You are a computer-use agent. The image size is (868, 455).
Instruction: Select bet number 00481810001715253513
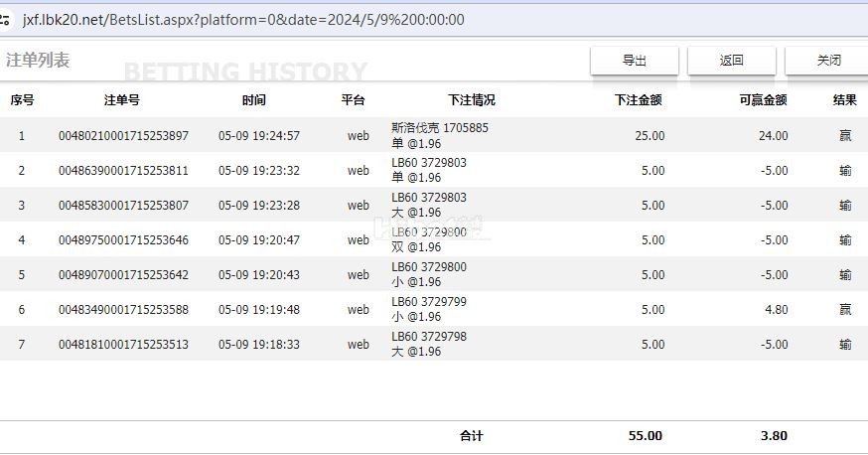point(123,345)
